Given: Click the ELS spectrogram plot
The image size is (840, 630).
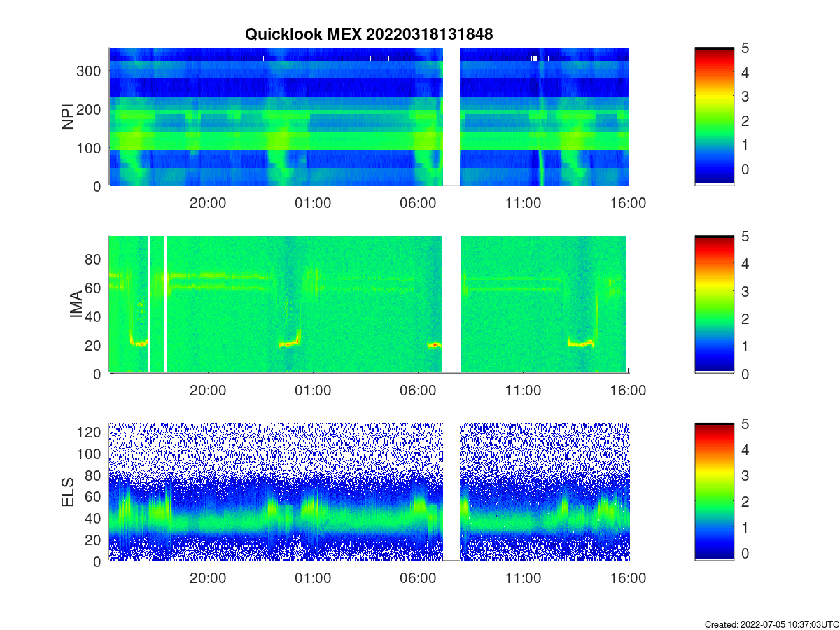Looking at the screenshot, I should pos(369,492).
